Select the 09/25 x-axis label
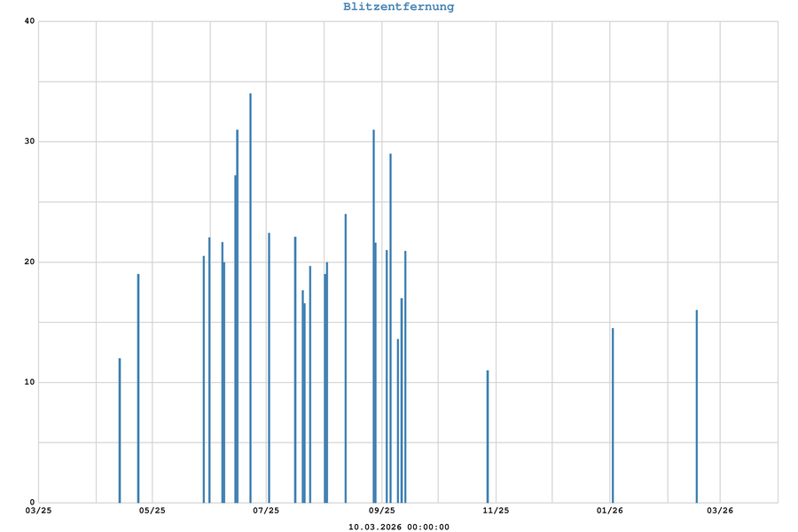Viewport: 798px width, 532px height. [381, 511]
